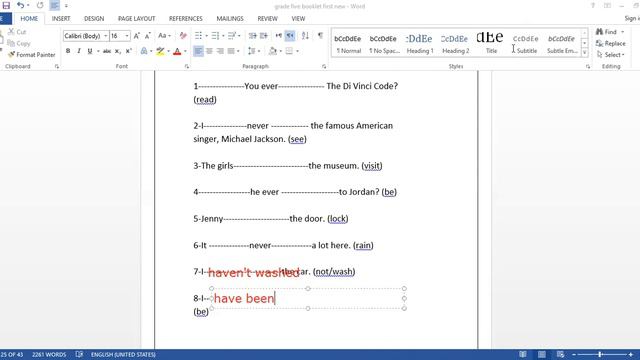Open the VIEW tab

[298, 18]
